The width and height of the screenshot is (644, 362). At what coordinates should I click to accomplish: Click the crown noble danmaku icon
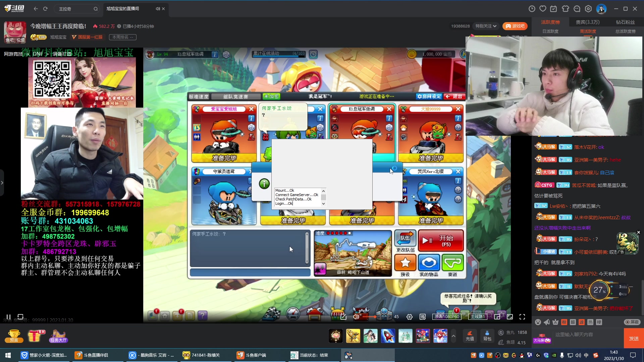pos(555,322)
